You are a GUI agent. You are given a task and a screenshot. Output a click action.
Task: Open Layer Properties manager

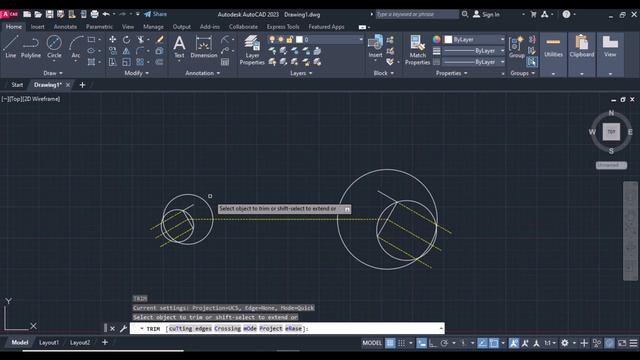pos(252,50)
